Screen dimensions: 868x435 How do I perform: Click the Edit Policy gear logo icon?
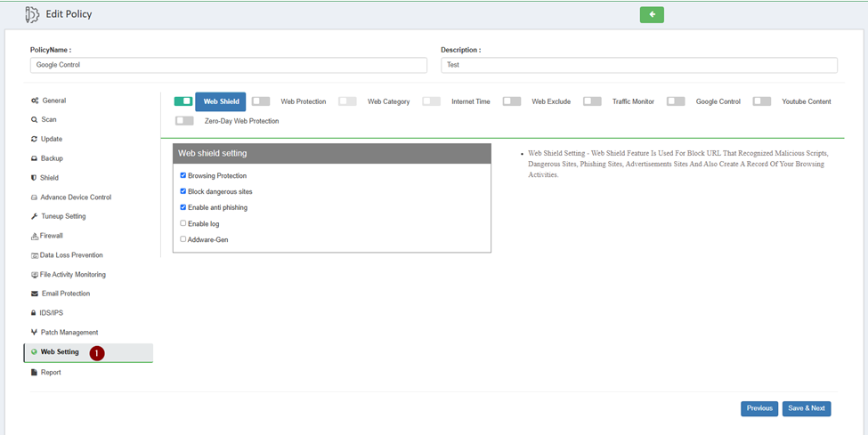tap(32, 14)
